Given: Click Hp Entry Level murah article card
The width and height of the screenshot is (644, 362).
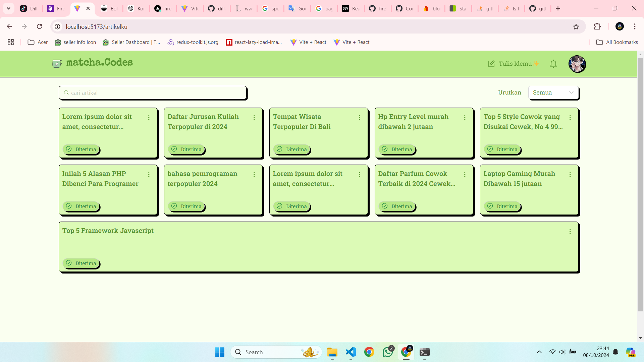Looking at the screenshot, I should click(x=423, y=133).
